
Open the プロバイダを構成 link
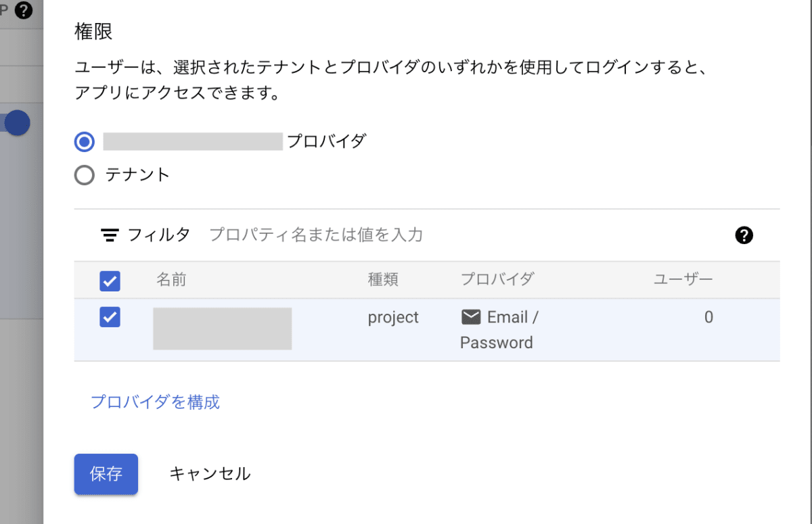point(155,402)
